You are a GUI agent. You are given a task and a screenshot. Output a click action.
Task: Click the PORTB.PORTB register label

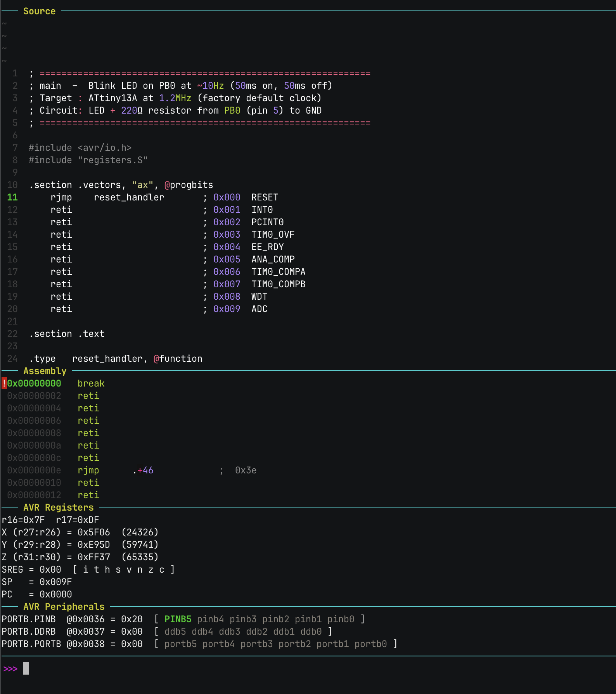pos(31,644)
